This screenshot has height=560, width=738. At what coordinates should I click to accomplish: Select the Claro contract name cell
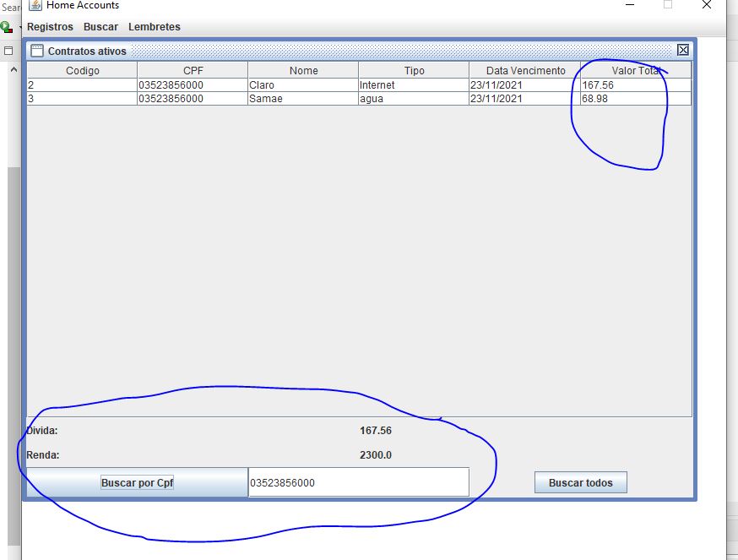[x=303, y=85]
